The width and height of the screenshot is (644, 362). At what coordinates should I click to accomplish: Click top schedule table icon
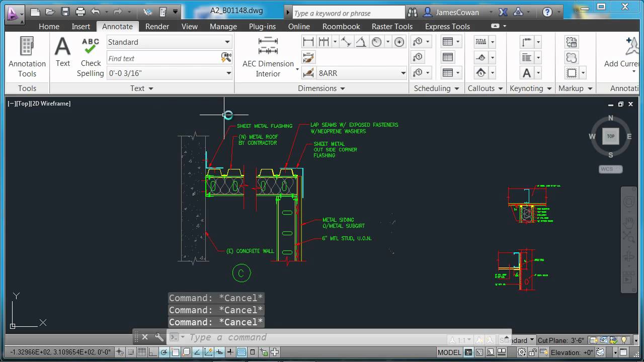(x=448, y=42)
